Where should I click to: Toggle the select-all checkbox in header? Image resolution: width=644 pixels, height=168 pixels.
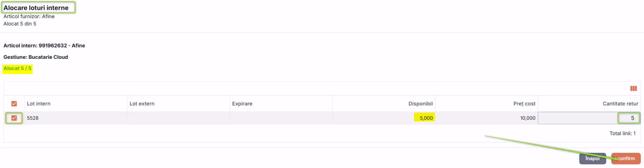(x=14, y=104)
